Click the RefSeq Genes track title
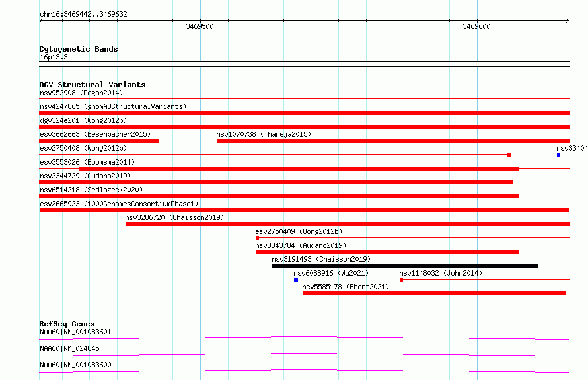The image size is (588, 380). click(67, 324)
